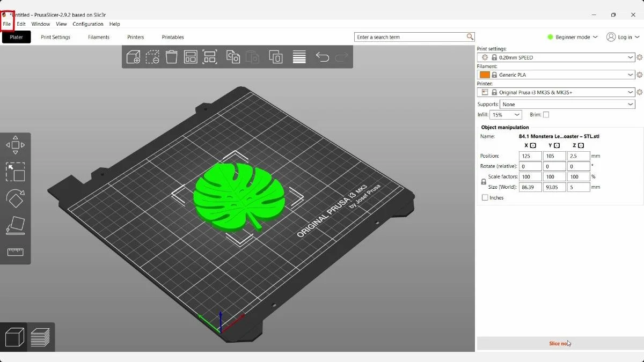Select the Scale gizmo tool

[x=16, y=172]
